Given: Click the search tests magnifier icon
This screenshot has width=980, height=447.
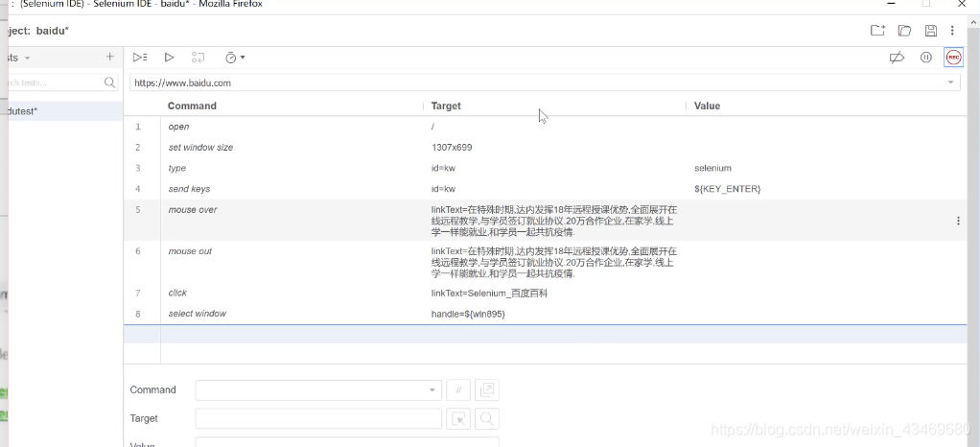Looking at the screenshot, I should [x=110, y=82].
